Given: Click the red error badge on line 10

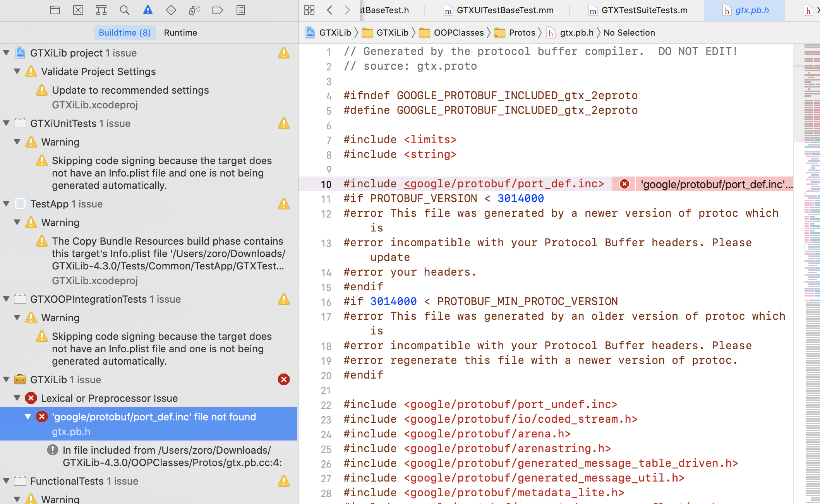Looking at the screenshot, I should click(x=624, y=185).
